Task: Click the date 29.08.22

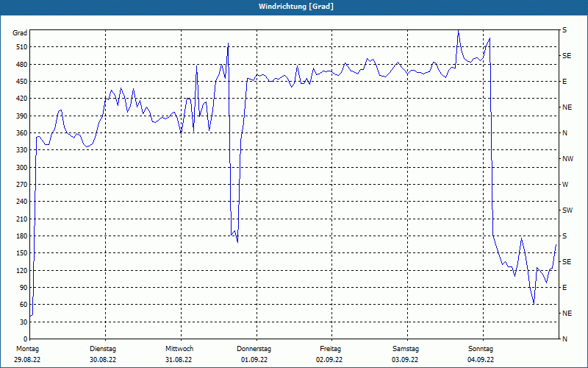Action: coord(27,360)
